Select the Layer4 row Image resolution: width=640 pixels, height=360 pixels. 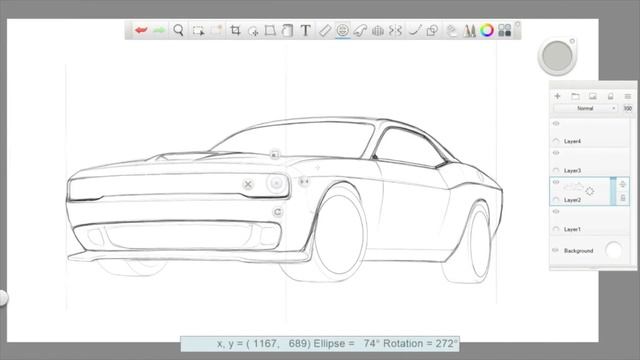(590, 133)
